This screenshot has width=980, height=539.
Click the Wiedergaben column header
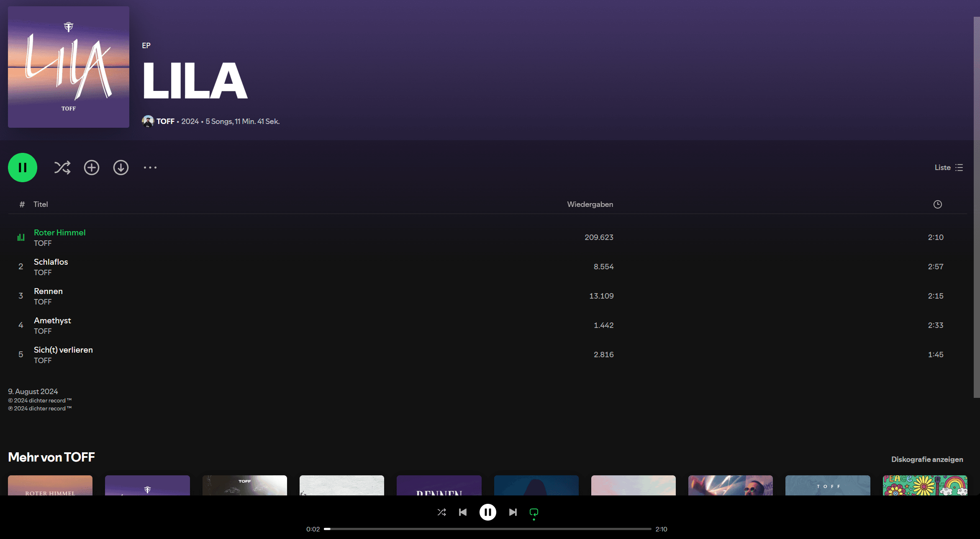[590, 204]
